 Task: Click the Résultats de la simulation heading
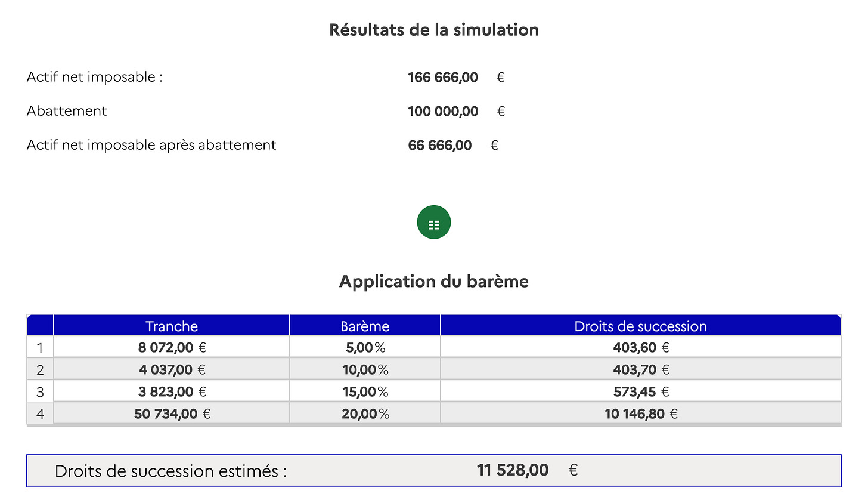pyautogui.click(x=434, y=30)
